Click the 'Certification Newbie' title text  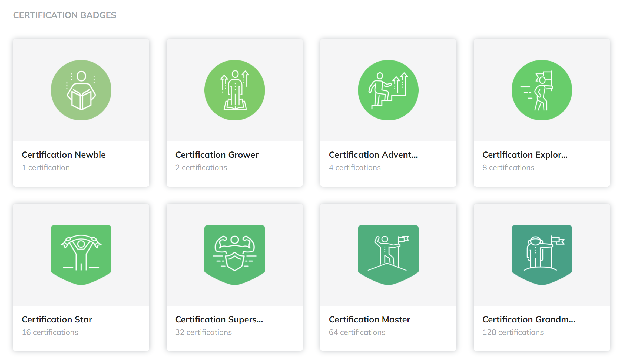(x=64, y=155)
